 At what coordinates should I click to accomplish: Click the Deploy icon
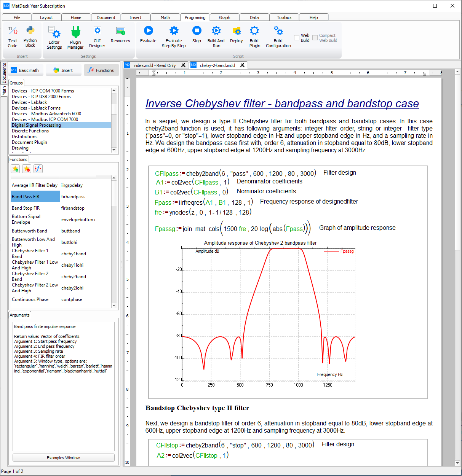pos(236,31)
